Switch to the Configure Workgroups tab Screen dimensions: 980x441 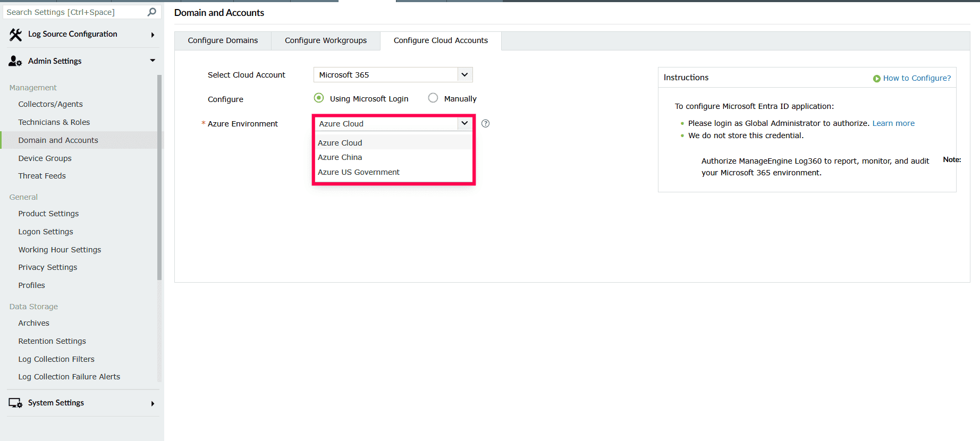(326, 40)
